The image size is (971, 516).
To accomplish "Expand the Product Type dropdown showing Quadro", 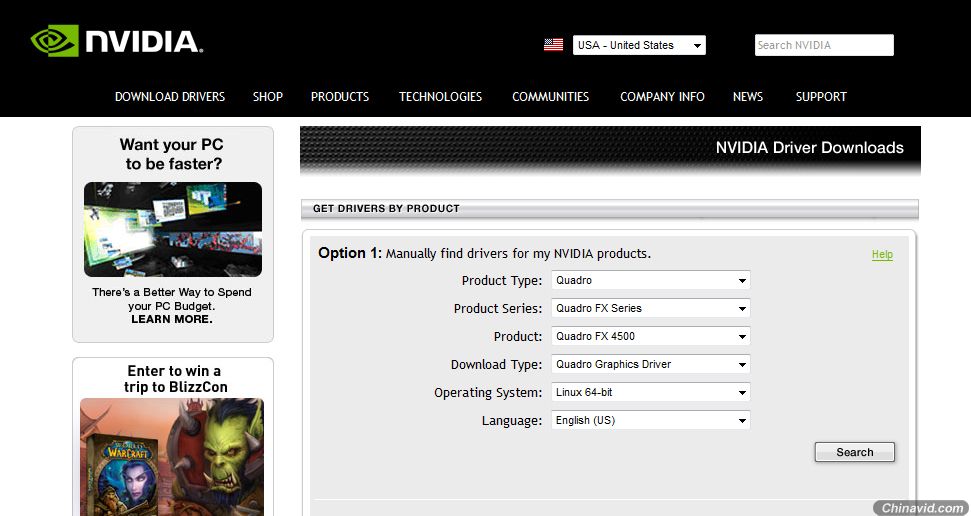I will pos(650,280).
